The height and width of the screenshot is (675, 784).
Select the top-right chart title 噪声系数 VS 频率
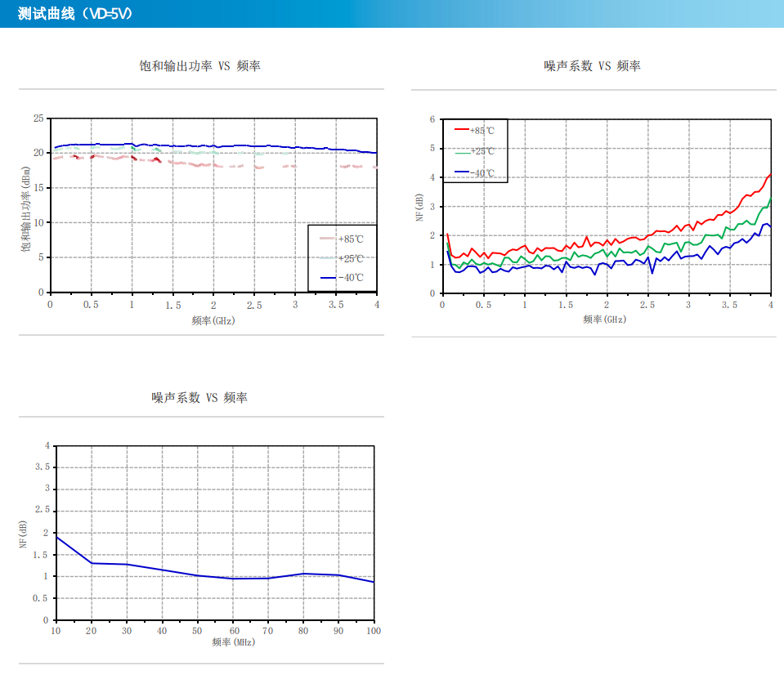click(593, 66)
